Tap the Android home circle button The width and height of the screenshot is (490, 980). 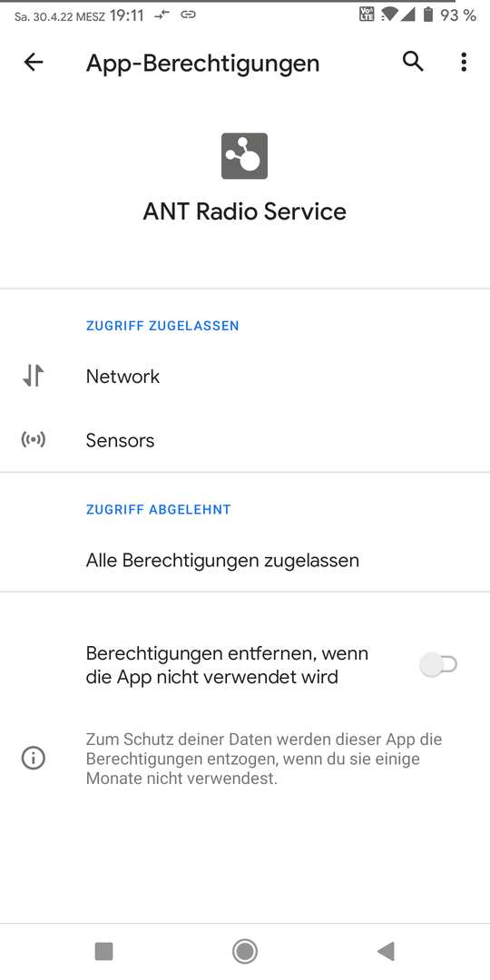click(x=244, y=951)
